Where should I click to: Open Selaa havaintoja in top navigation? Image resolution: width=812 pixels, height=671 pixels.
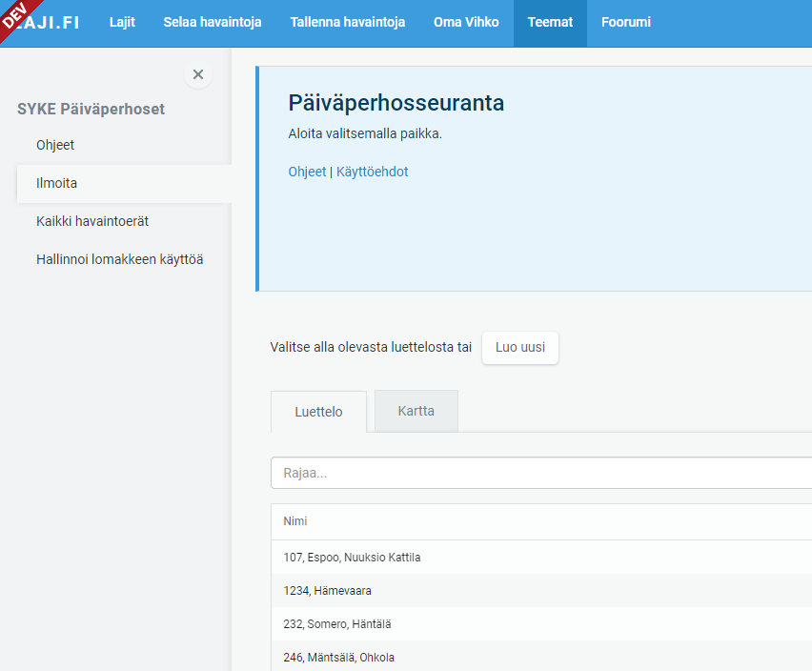213,22
